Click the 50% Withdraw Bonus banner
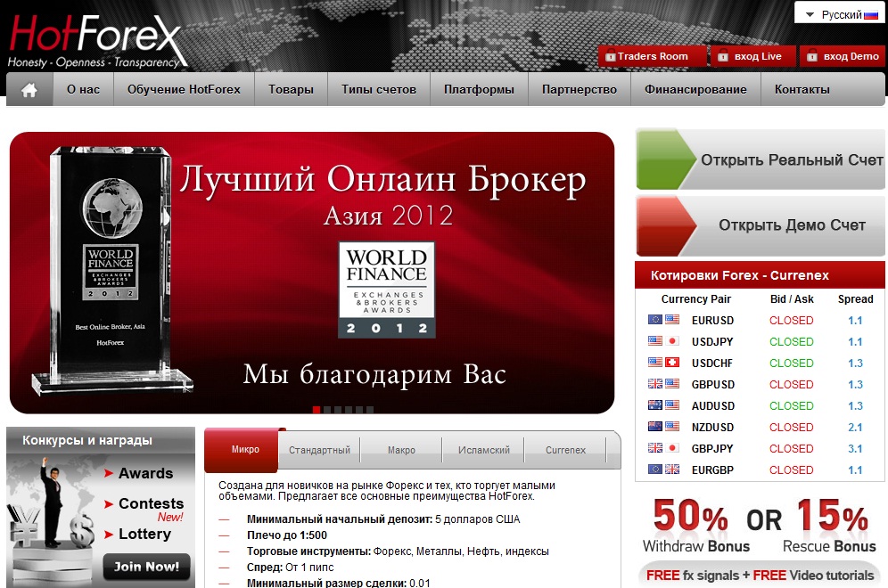This screenshot has height=588, width=888. pos(696,525)
